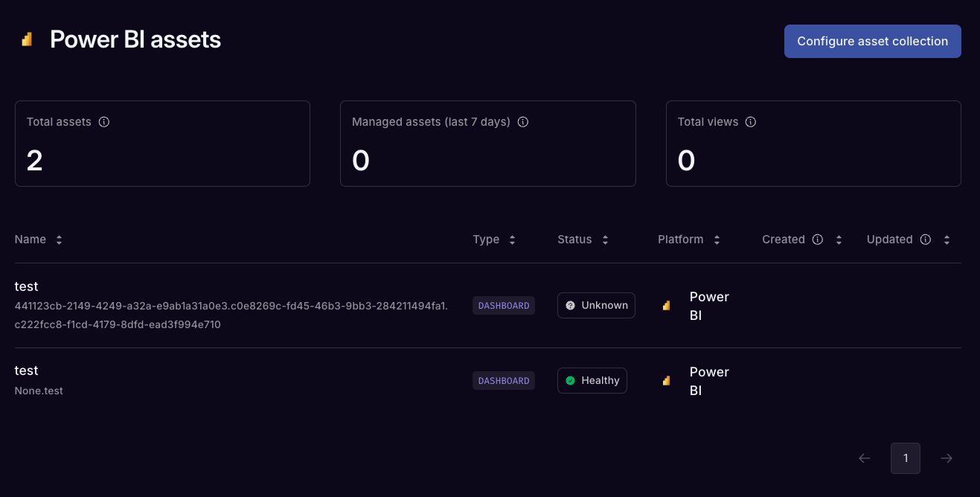Click the info icon in the Created column header
Screen dimensions: 980x497
[817, 240]
